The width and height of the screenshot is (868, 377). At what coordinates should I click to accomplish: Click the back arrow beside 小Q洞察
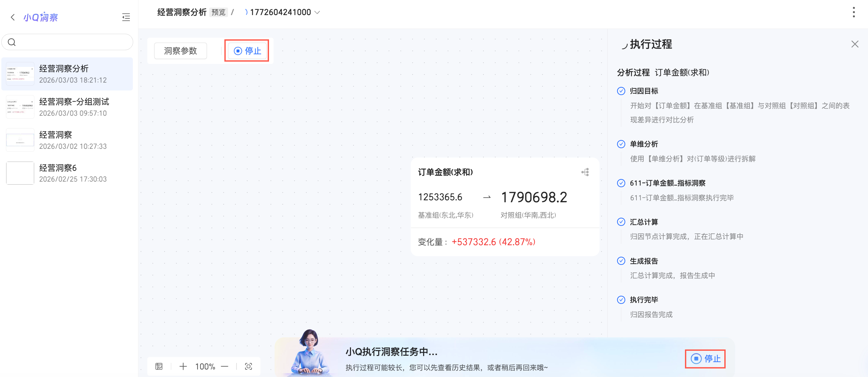pos(13,17)
